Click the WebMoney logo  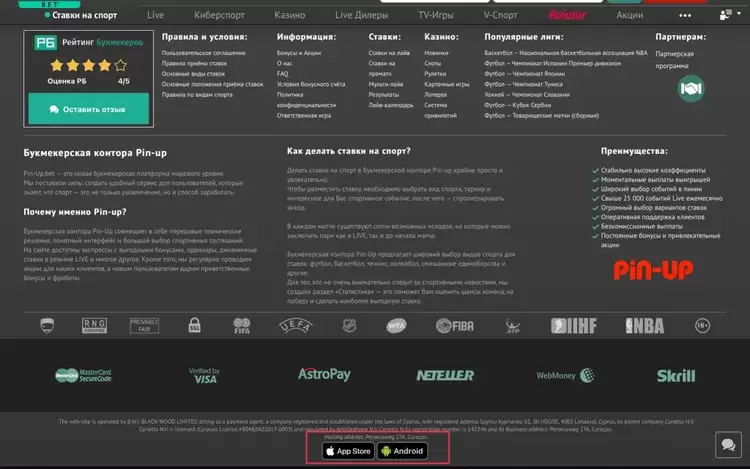pyautogui.click(x=565, y=375)
